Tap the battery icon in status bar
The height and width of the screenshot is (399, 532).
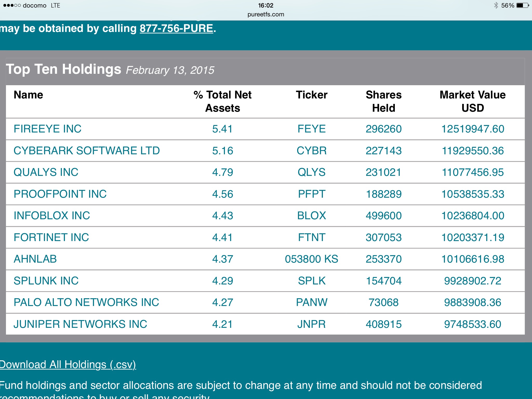pos(522,5)
